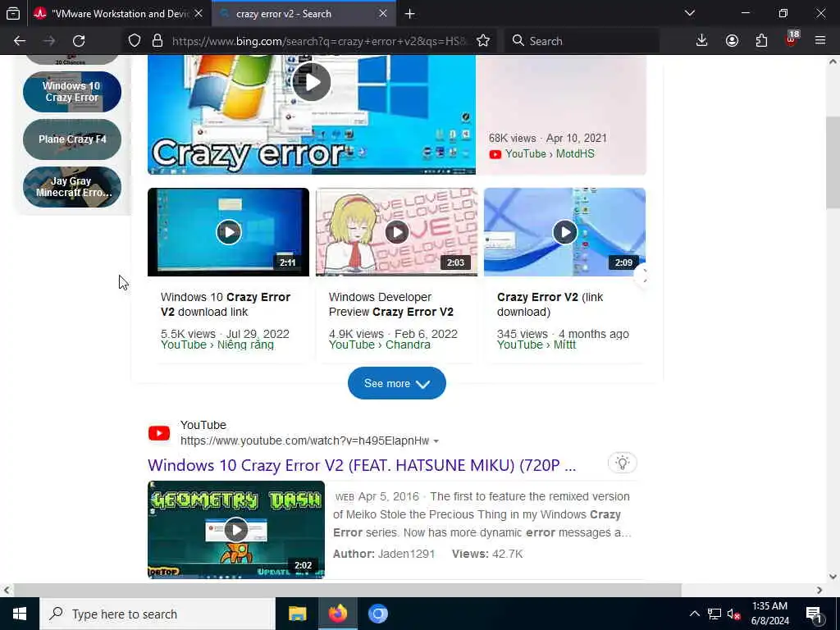The width and height of the screenshot is (840, 630).
Task: Open Crazy Error V2 (link download) title
Action: tap(550, 304)
